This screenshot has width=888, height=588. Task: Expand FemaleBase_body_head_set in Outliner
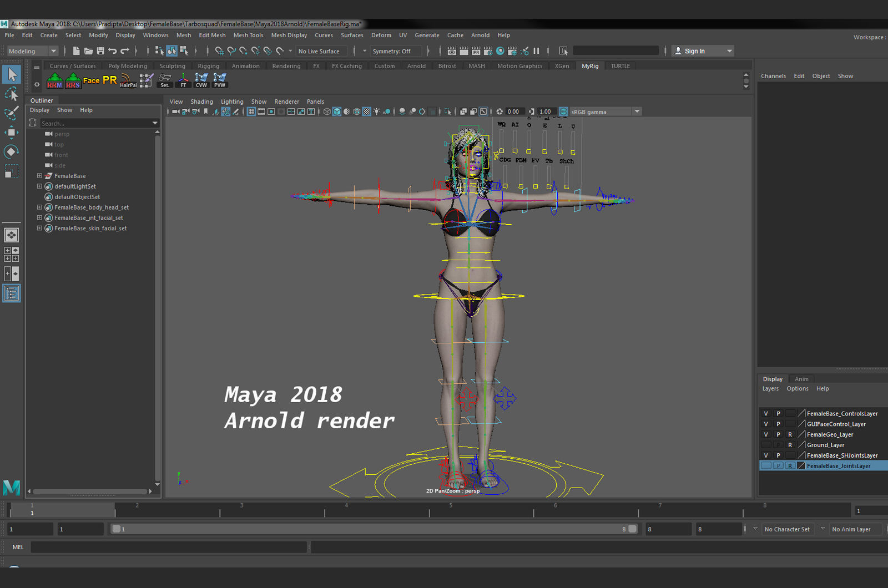[39, 207]
